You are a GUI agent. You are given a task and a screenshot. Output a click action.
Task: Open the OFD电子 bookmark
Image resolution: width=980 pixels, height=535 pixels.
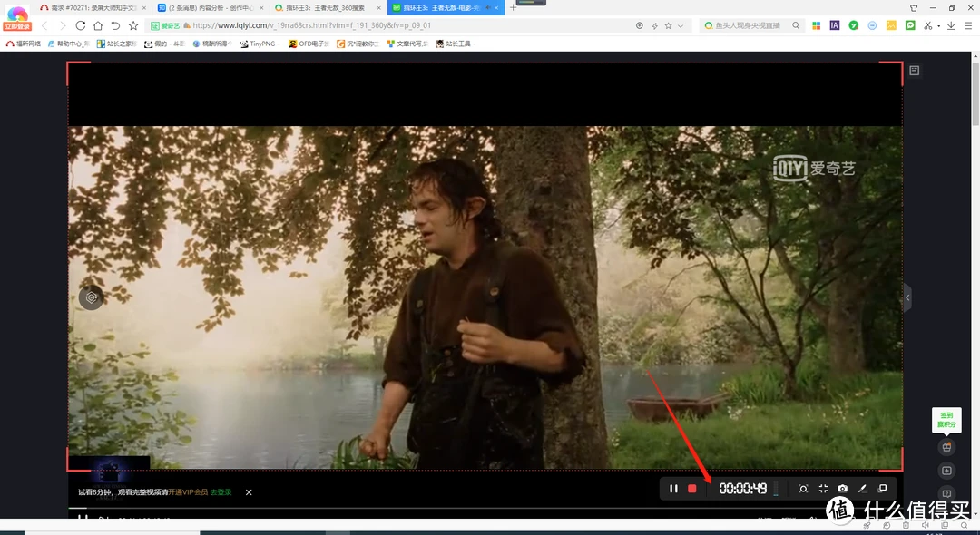(309, 44)
